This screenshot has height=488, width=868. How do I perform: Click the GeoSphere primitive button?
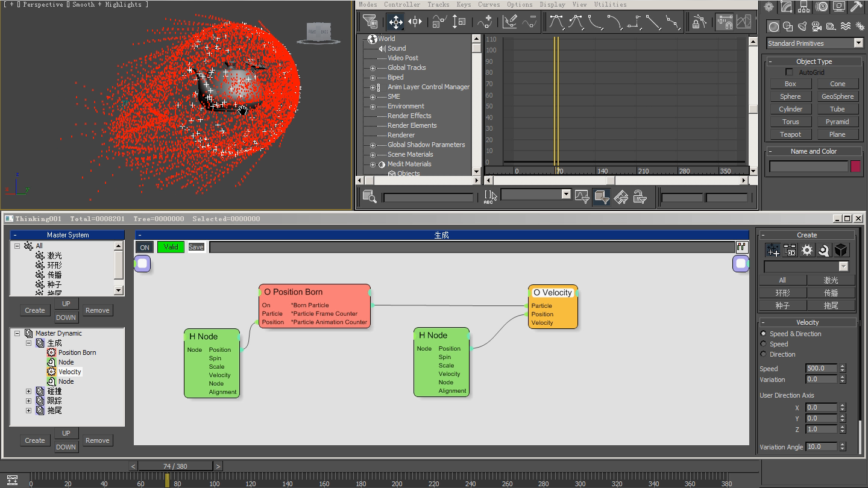[x=837, y=96]
